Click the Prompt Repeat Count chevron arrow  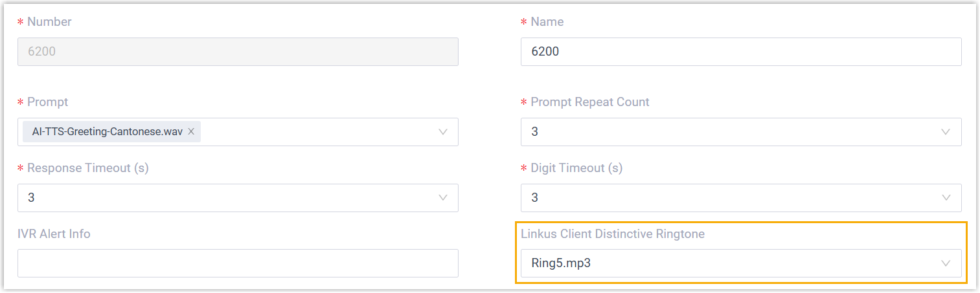click(946, 132)
